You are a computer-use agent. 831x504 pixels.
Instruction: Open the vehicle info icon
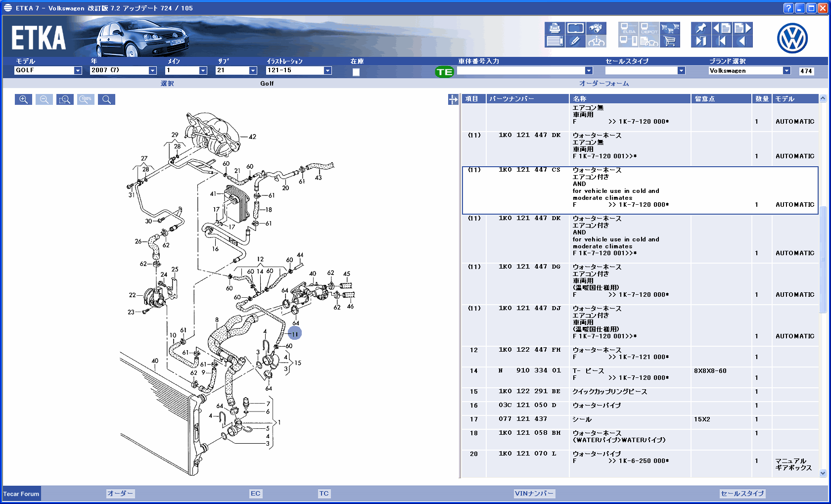click(597, 42)
